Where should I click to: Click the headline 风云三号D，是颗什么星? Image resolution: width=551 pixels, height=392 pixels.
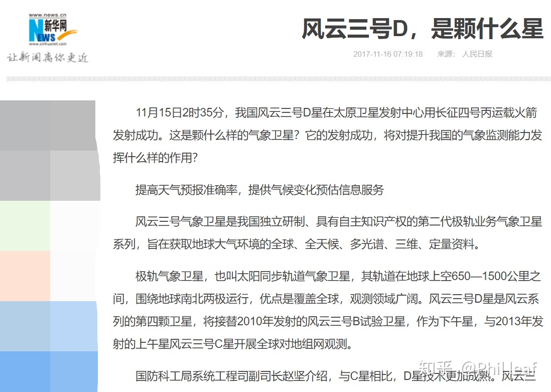click(x=422, y=30)
